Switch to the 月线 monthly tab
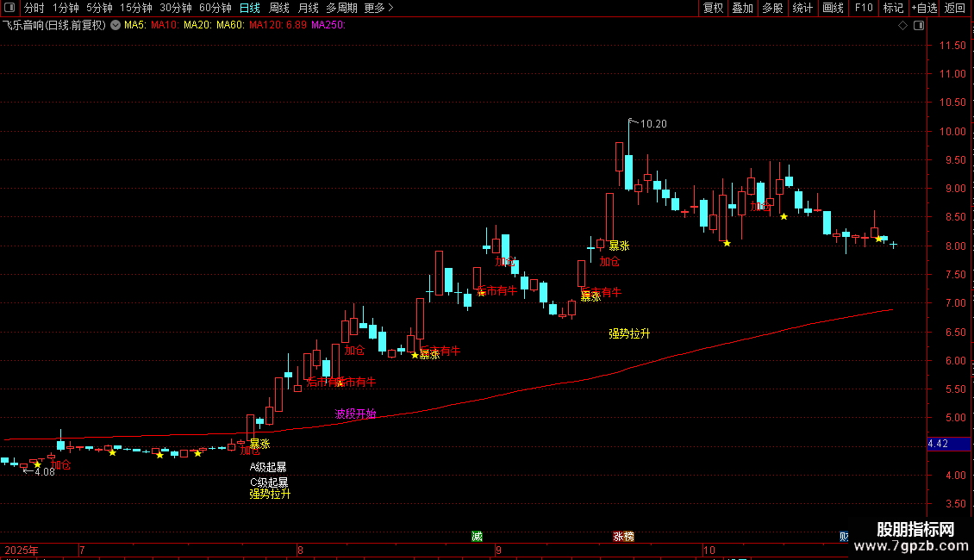The height and width of the screenshot is (560, 974). click(308, 8)
